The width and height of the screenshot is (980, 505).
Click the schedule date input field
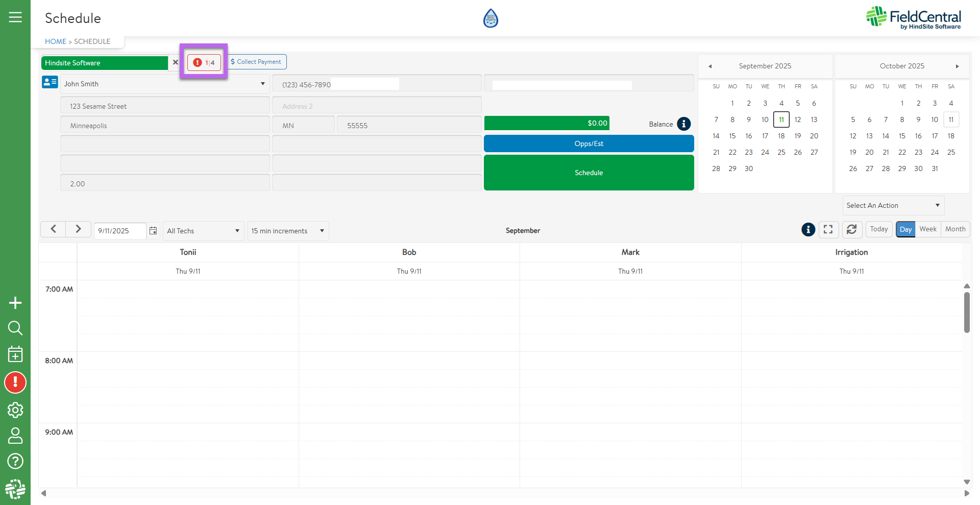pyautogui.click(x=119, y=231)
